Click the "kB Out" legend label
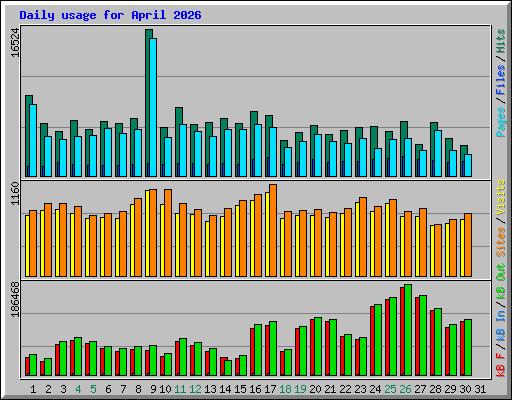The image size is (512, 400). click(500, 281)
